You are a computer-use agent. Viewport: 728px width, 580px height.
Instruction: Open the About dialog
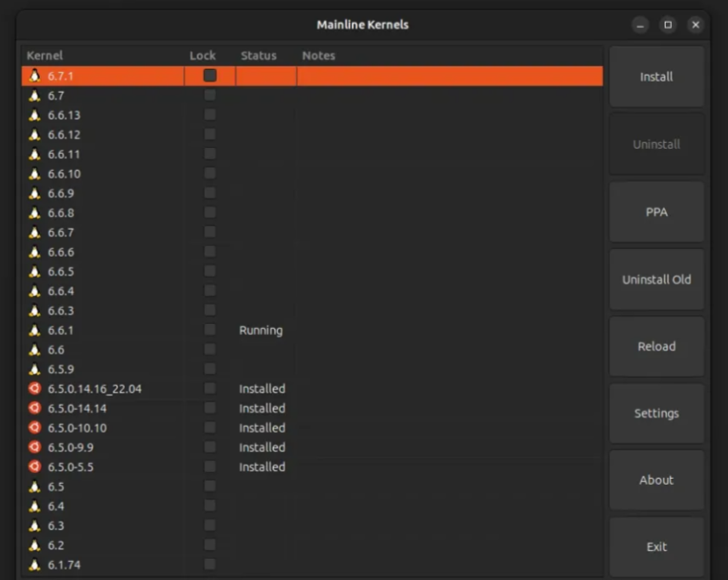[x=657, y=480]
